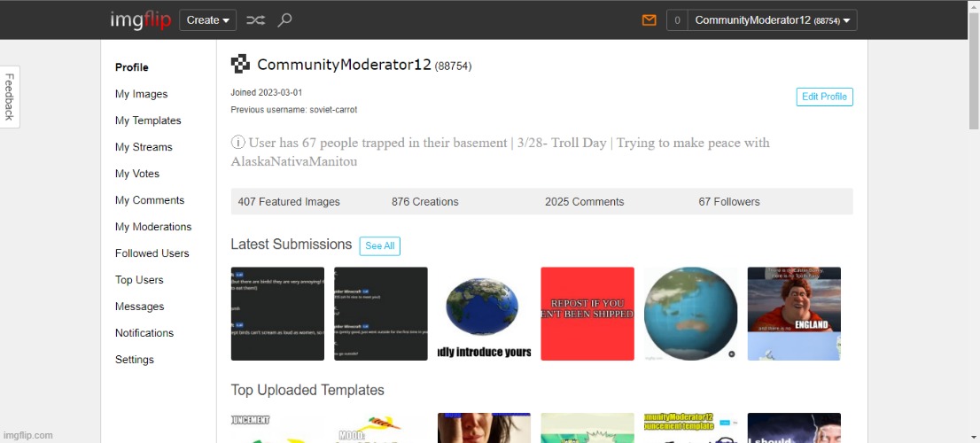Go to My Votes

click(x=137, y=174)
